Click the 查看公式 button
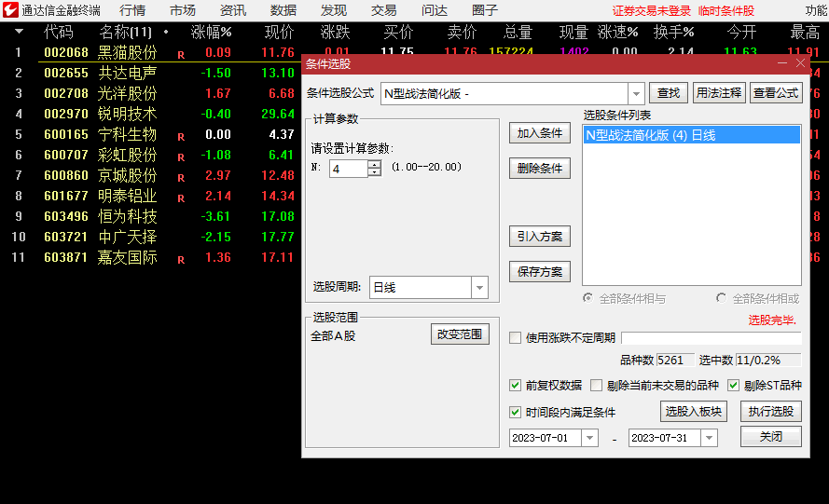This screenshot has height=504, width=829. pyautogui.click(x=776, y=93)
